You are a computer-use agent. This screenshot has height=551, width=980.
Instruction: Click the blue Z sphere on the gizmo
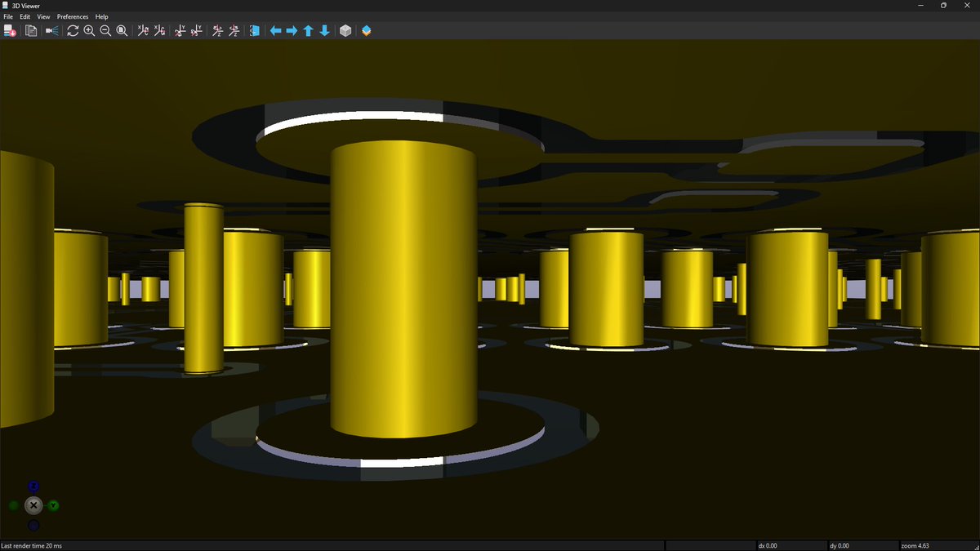pyautogui.click(x=33, y=486)
